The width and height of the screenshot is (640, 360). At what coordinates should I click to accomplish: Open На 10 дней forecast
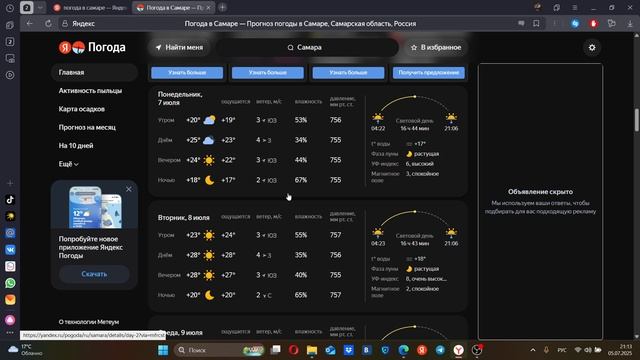point(76,146)
